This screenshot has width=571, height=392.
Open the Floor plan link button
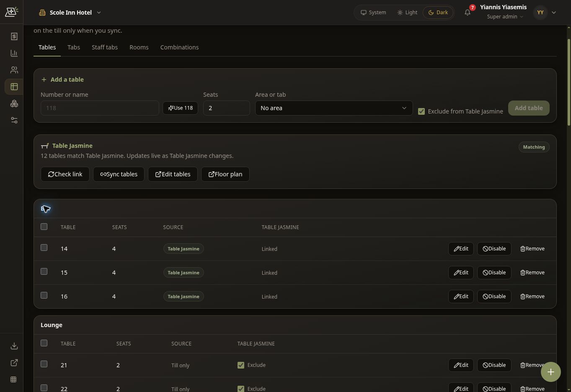(x=225, y=174)
